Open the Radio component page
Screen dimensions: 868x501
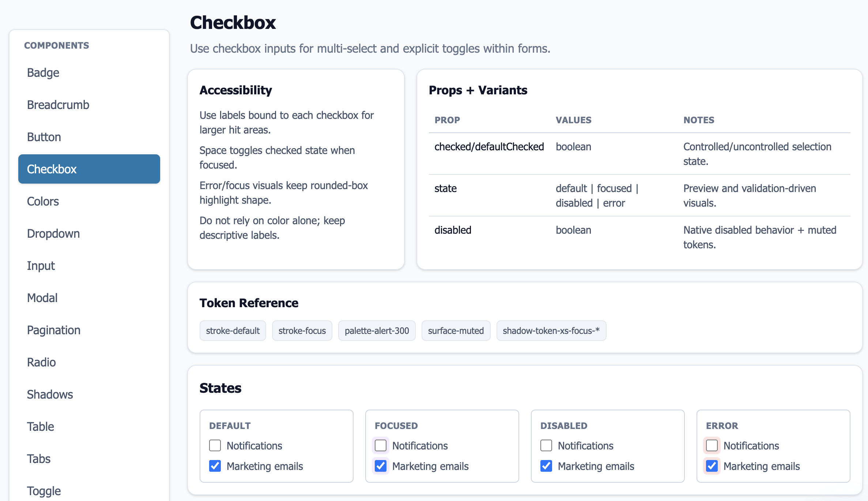point(41,362)
